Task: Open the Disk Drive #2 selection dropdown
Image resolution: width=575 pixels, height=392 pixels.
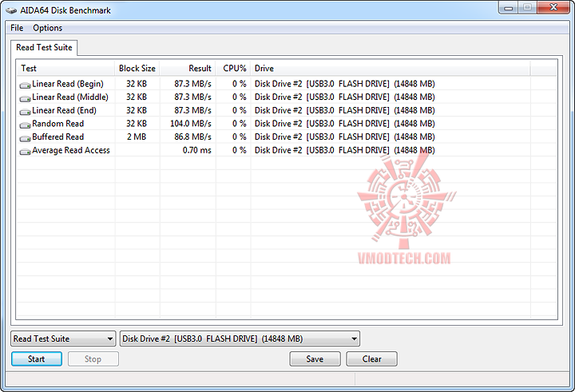Action: pyautogui.click(x=240, y=339)
